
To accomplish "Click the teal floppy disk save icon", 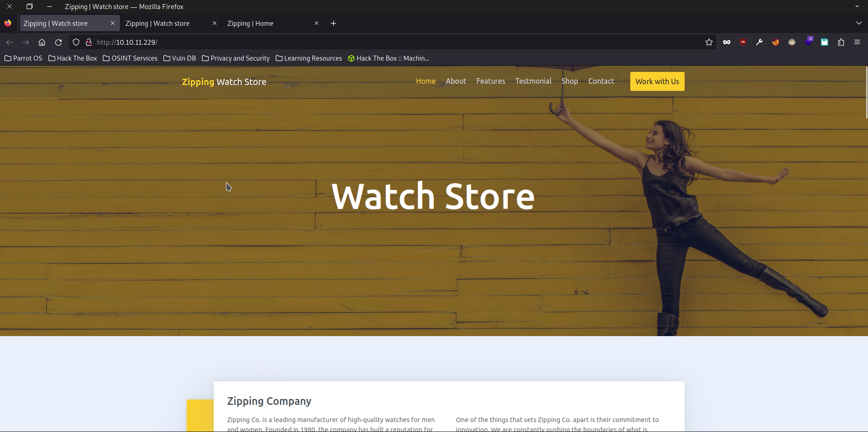I will (825, 42).
